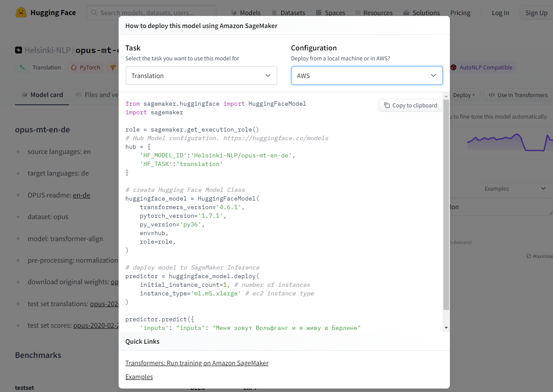
Task: Open the Deploy dropdown button
Action: pos(464,95)
